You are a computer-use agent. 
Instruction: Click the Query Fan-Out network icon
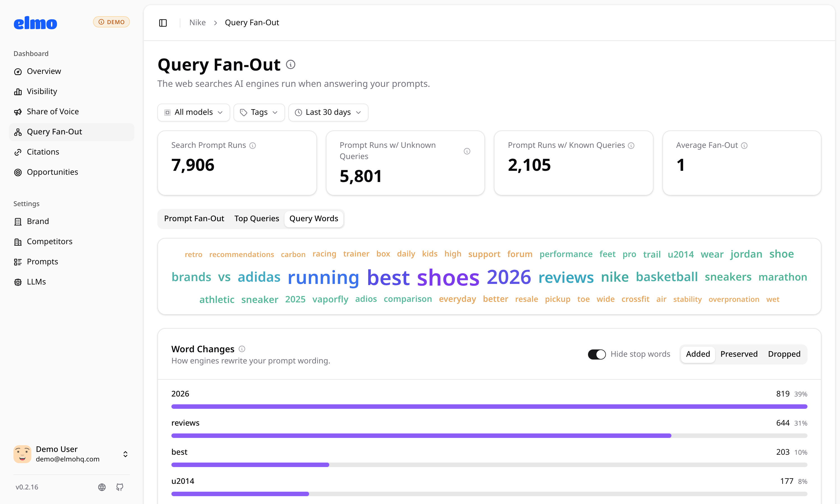(18, 132)
